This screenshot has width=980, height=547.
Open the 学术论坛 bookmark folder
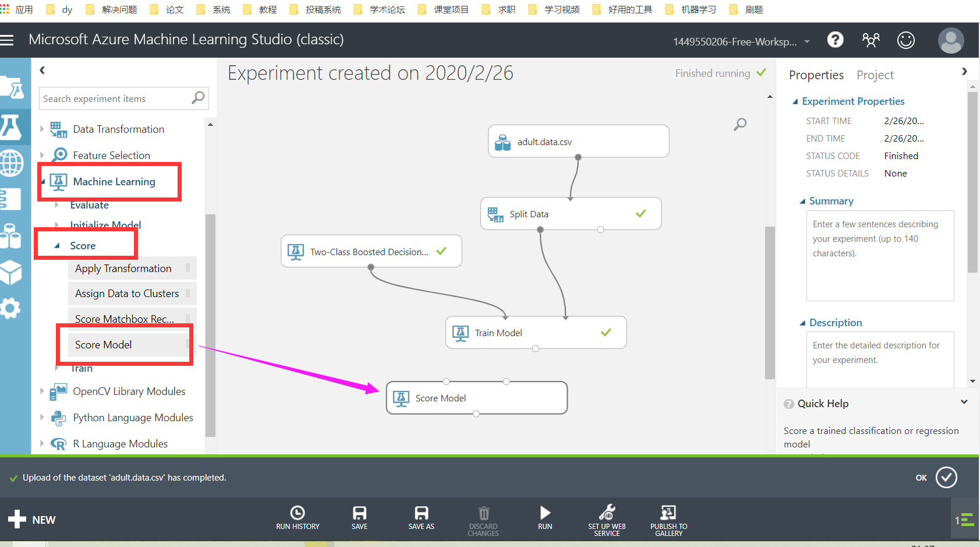coord(380,10)
